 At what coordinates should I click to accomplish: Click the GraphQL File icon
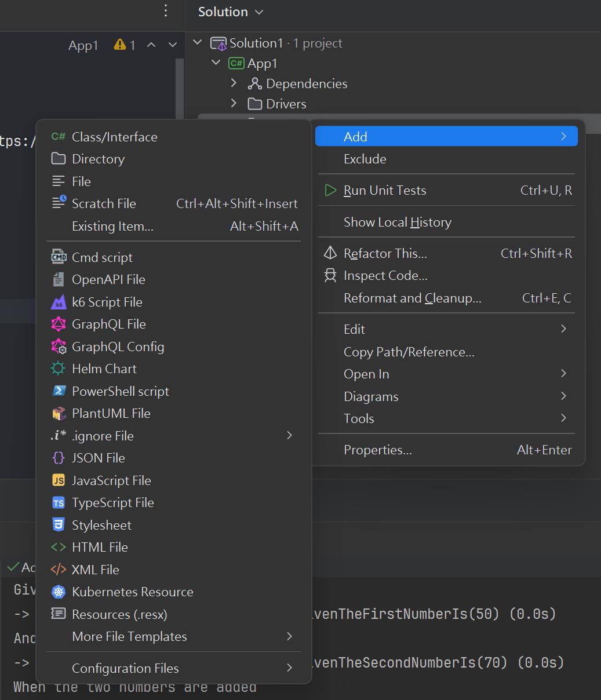click(x=59, y=324)
